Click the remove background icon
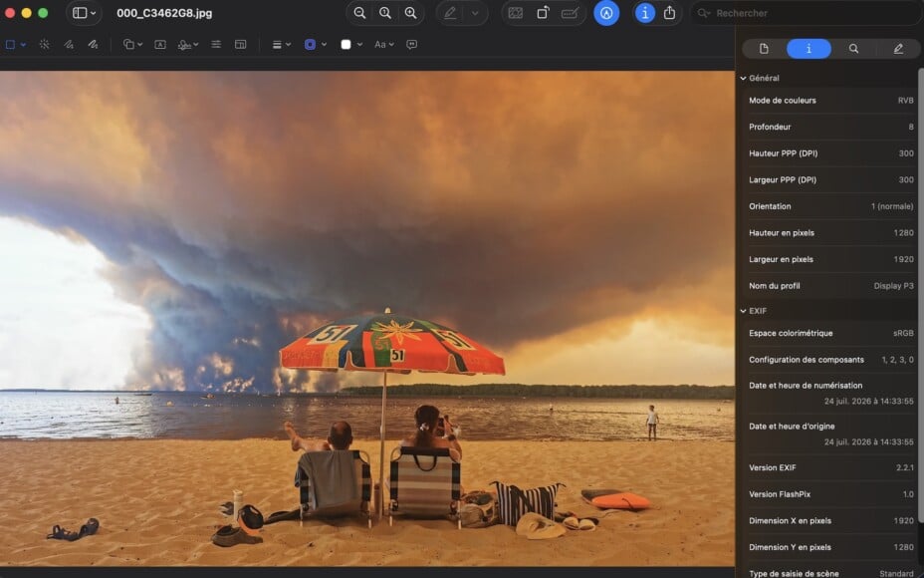The height and width of the screenshot is (578, 924). (x=515, y=13)
